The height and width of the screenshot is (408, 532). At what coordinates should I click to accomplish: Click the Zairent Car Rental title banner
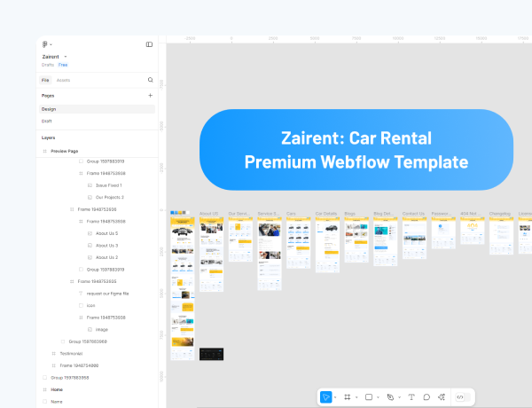click(x=356, y=150)
